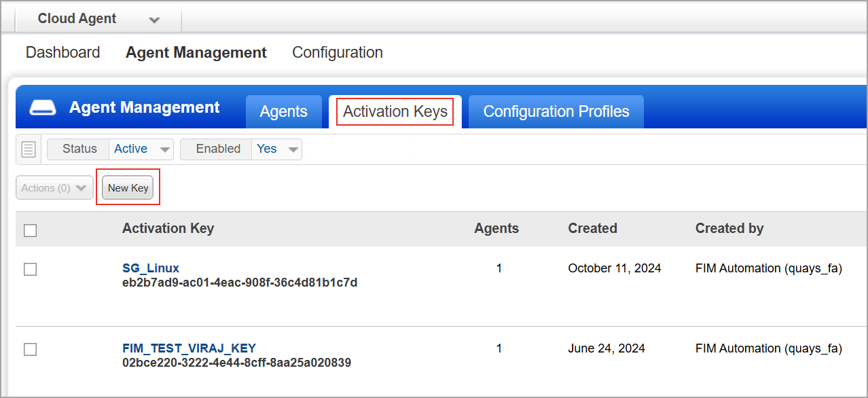Check the box for SG_Linux key

pyautogui.click(x=30, y=270)
